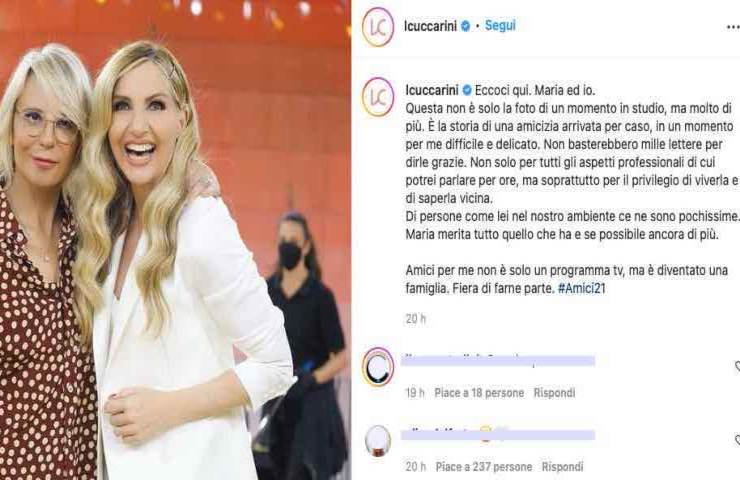Click the lcuccarini avatar beside the caption

(378, 97)
